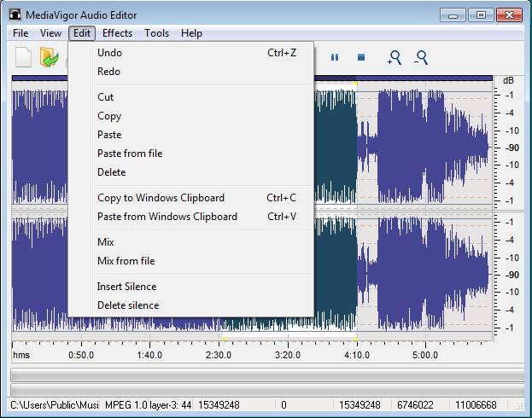Open the Effects menu
Viewport: 532px width, 418px height.
tap(117, 33)
